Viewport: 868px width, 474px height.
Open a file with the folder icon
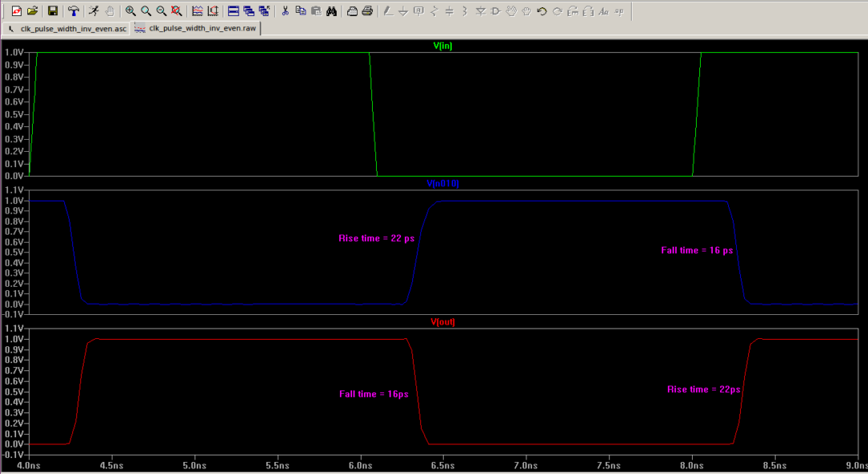tap(32, 11)
